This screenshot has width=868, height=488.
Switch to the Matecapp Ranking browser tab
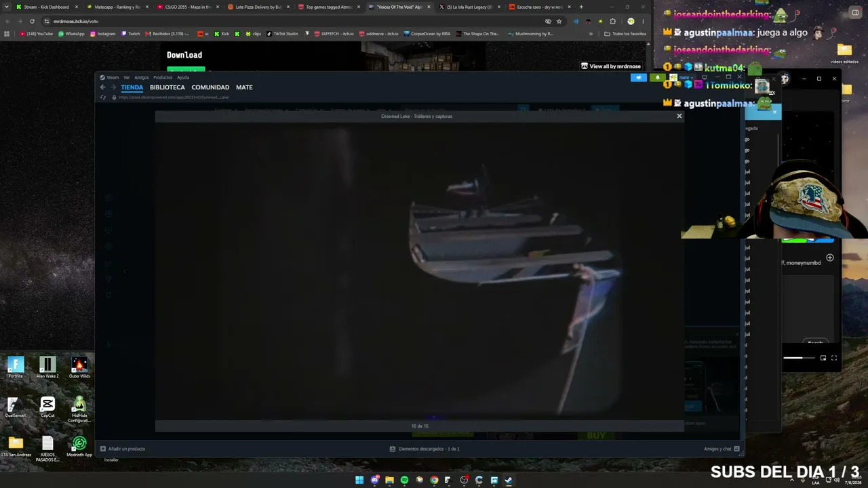click(x=117, y=7)
